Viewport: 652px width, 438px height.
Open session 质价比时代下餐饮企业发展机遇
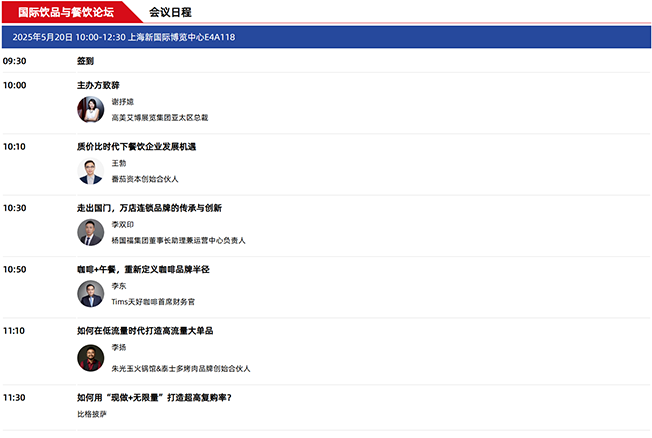point(136,147)
